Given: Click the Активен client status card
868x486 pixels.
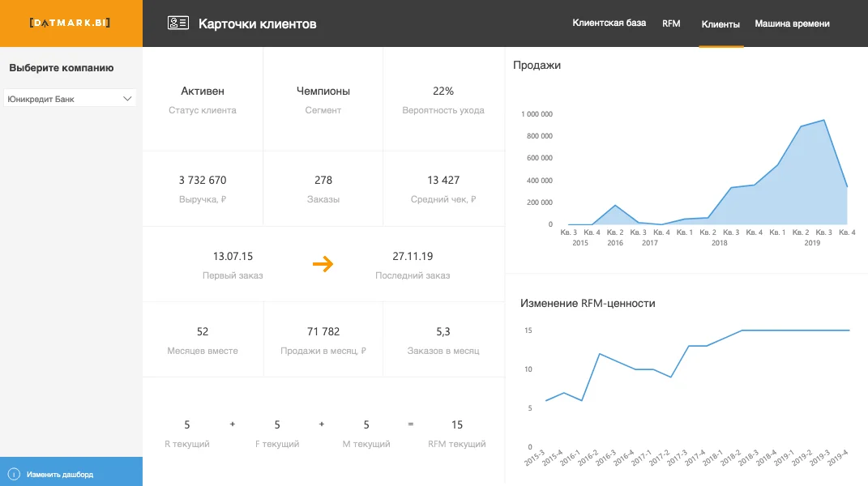Looking at the screenshot, I should pyautogui.click(x=203, y=99).
